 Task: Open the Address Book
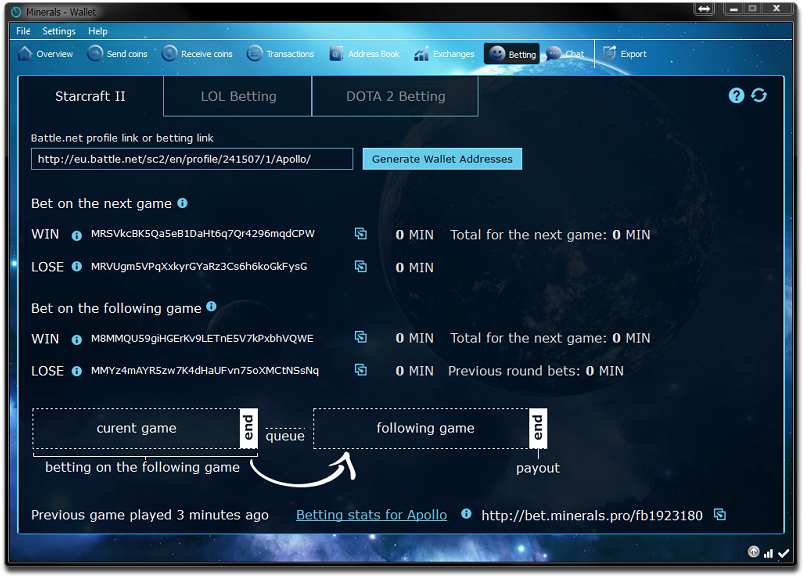tap(363, 54)
